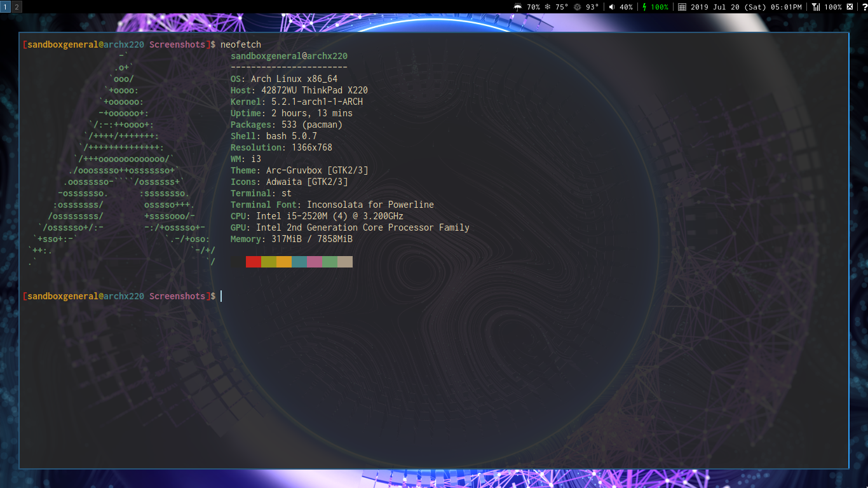Click the date 2019 Jul 20 (Sat)
This screenshot has width=868, height=488.
tap(728, 7)
